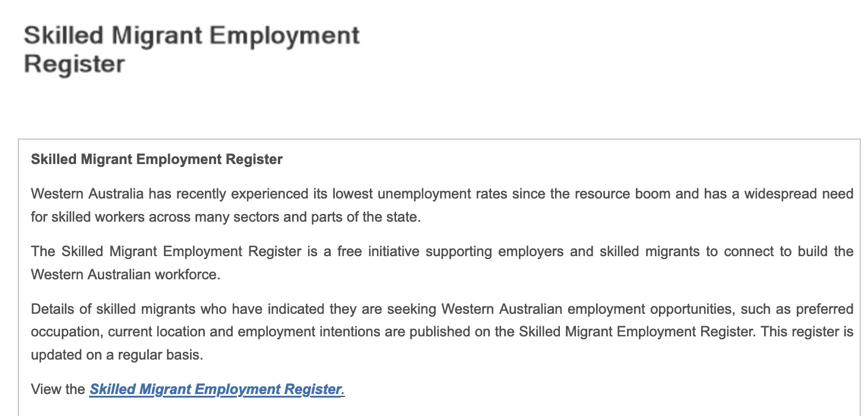The width and height of the screenshot is (868, 416).
Task: Click the words "View the" before the link
Action: pos(58,390)
